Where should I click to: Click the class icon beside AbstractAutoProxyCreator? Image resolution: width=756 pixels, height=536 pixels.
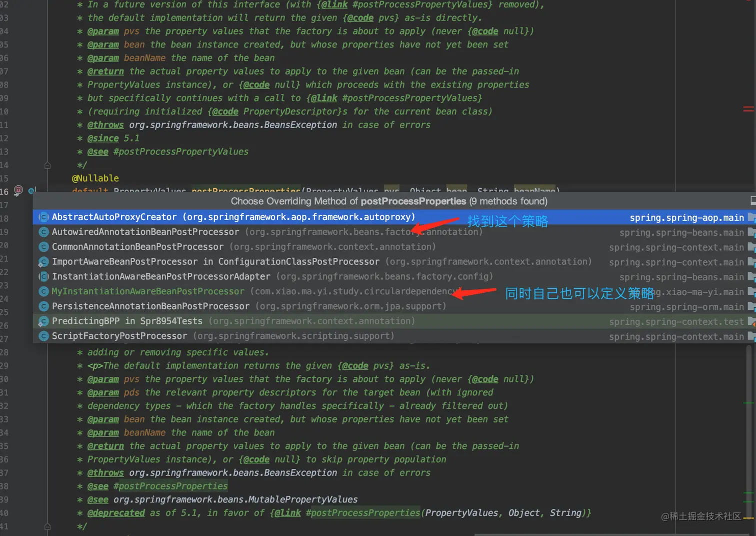(x=43, y=217)
